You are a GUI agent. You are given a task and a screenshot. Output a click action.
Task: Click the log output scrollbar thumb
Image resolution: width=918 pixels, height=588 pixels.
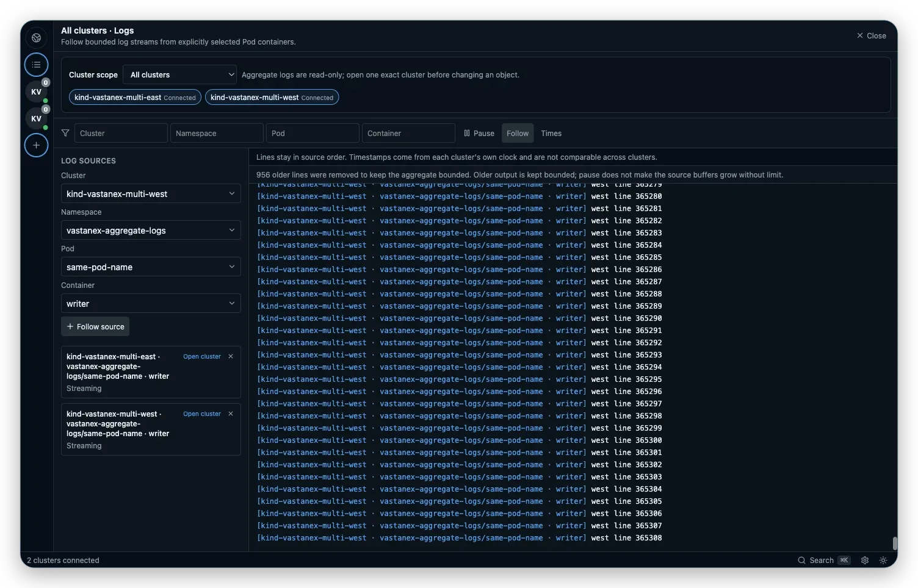coord(894,543)
